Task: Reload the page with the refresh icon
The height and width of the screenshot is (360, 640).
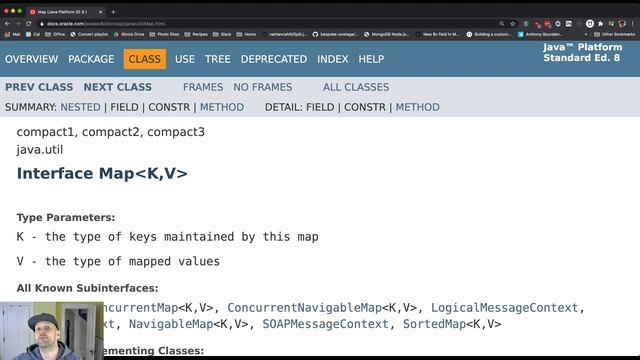Action: point(29,24)
